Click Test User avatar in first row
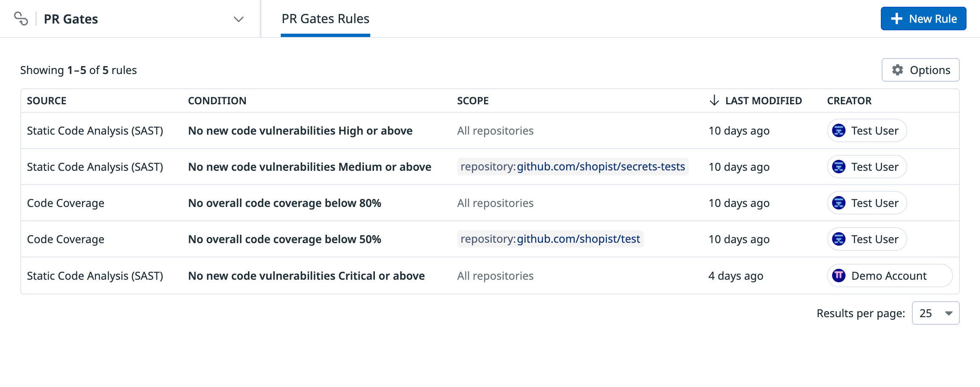The height and width of the screenshot is (387, 980). 839,131
